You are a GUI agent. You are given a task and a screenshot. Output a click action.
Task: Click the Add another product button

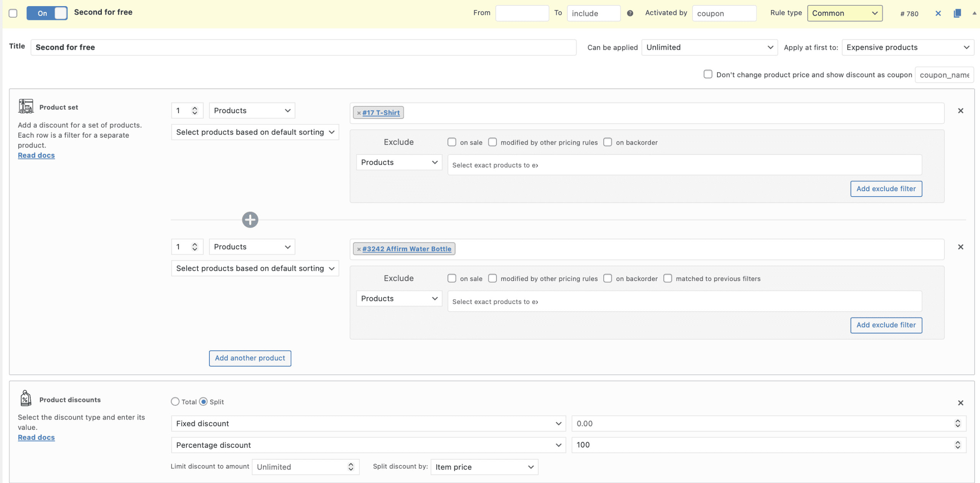click(250, 358)
